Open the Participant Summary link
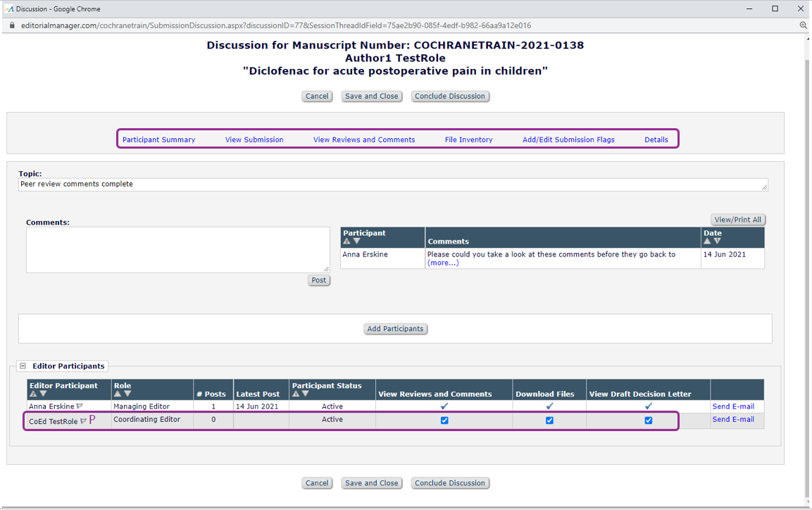The image size is (812, 510). 158,139
